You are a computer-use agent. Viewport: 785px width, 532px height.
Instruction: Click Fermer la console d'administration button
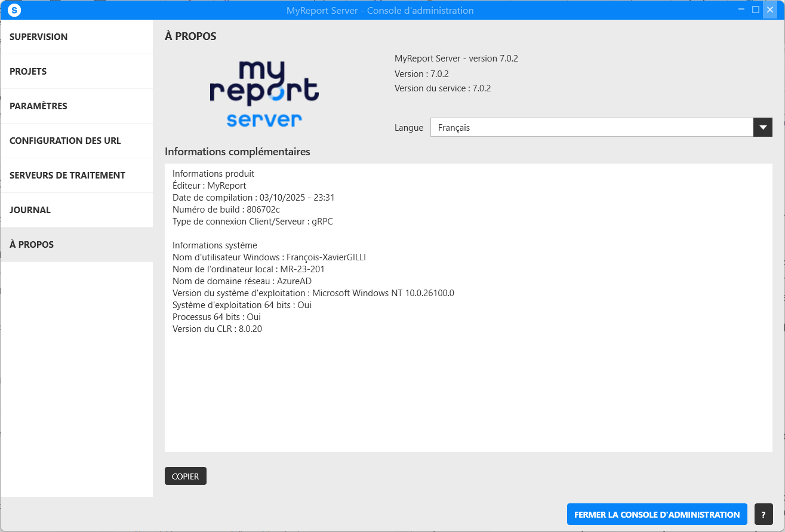click(x=657, y=514)
